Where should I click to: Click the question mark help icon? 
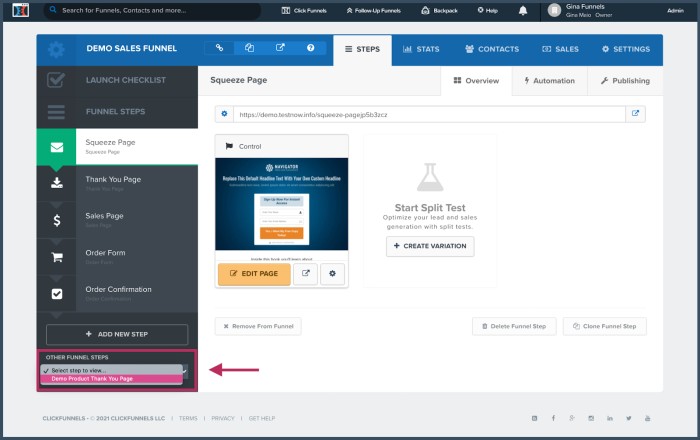[x=310, y=48]
